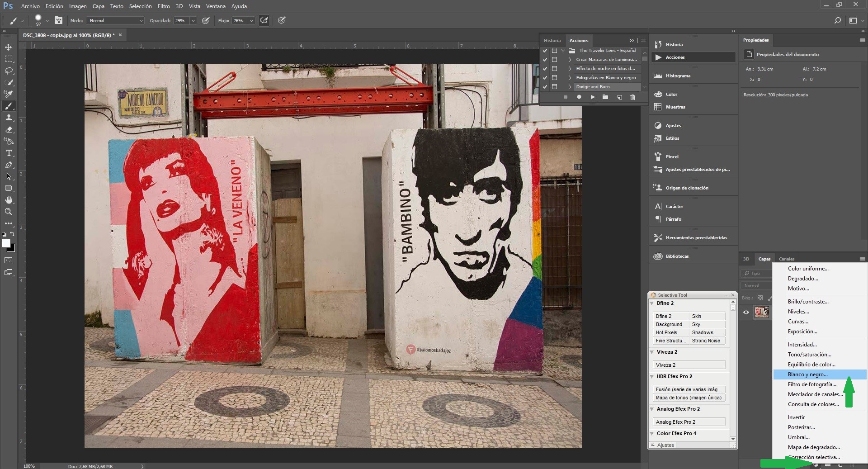The image size is (868, 469).
Task: Open the blend mode Normal dropdown
Action: pos(116,21)
